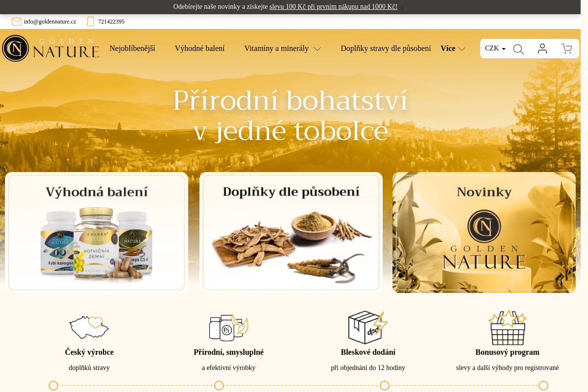Open the user account icon
Image resolution: width=588 pixels, height=392 pixels.
click(x=542, y=49)
